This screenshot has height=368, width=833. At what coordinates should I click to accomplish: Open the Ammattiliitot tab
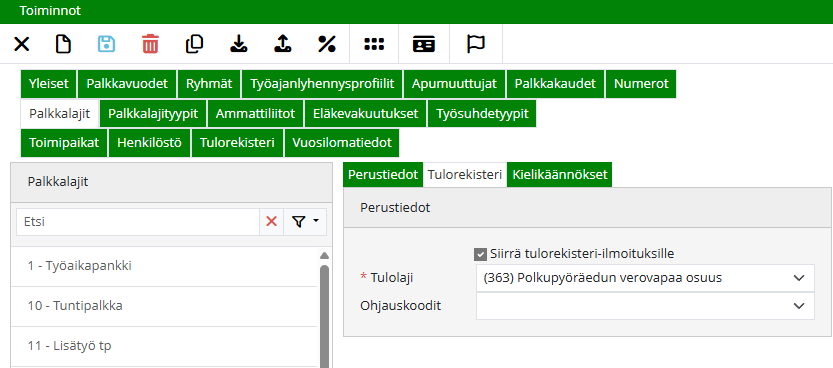point(256,114)
